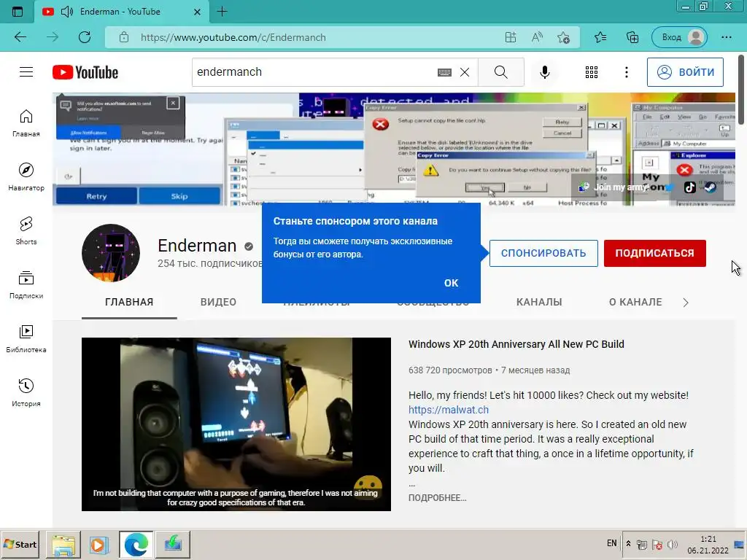Click the YouTube logo
This screenshot has width=747, height=560.
pyautogui.click(x=85, y=72)
